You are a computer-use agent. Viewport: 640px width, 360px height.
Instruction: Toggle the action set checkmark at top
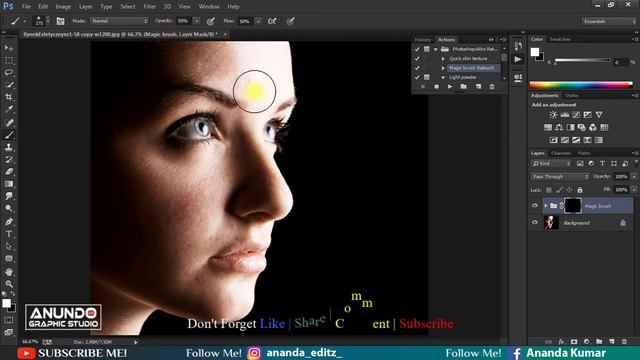[417, 49]
